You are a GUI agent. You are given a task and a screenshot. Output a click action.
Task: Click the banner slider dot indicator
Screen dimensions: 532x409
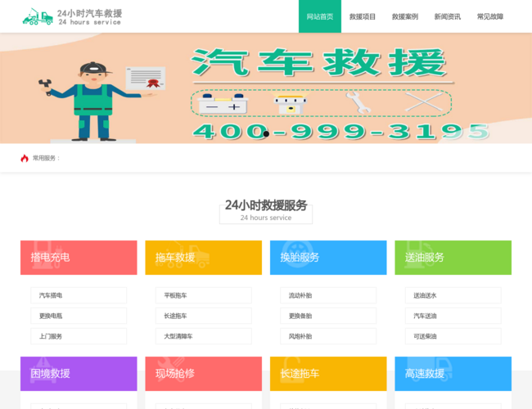[266, 134]
